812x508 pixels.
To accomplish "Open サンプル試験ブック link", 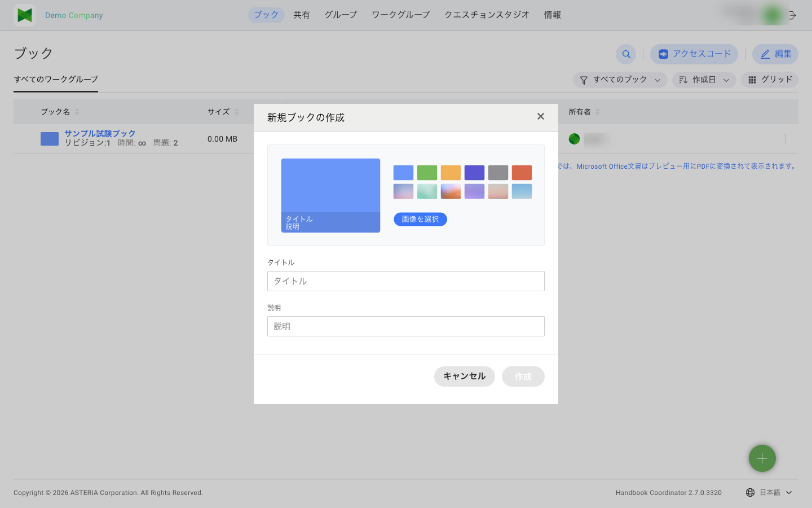I will click(100, 134).
